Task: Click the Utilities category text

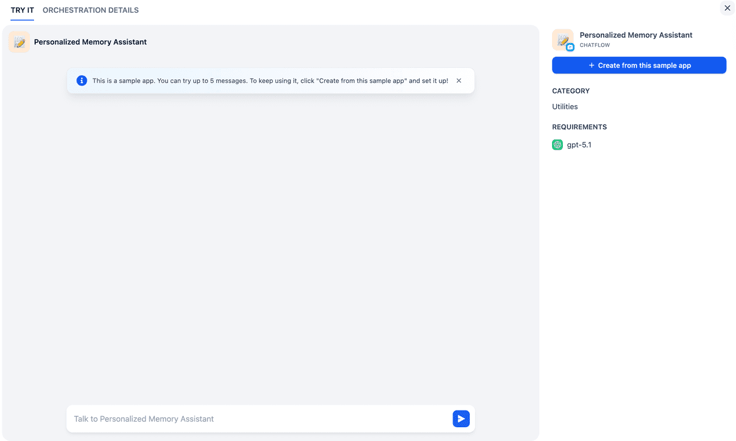Action: (x=565, y=106)
